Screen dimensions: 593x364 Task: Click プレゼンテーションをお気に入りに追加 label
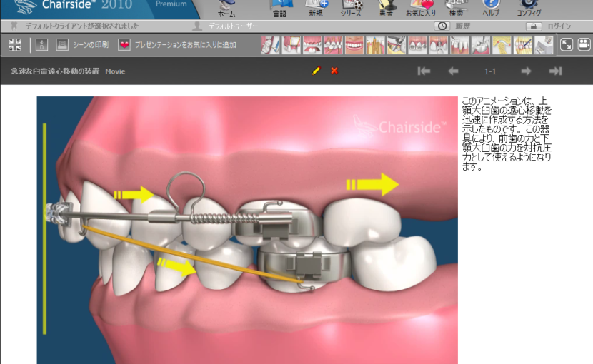pyautogui.click(x=185, y=45)
